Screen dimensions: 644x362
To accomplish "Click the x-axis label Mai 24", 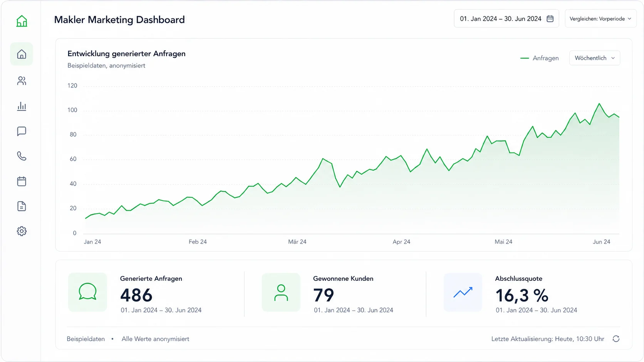I will [x=503, y=242].
